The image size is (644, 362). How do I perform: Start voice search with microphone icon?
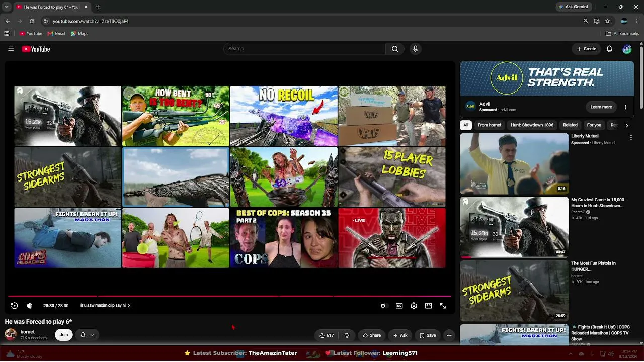[x=415, y=49]
